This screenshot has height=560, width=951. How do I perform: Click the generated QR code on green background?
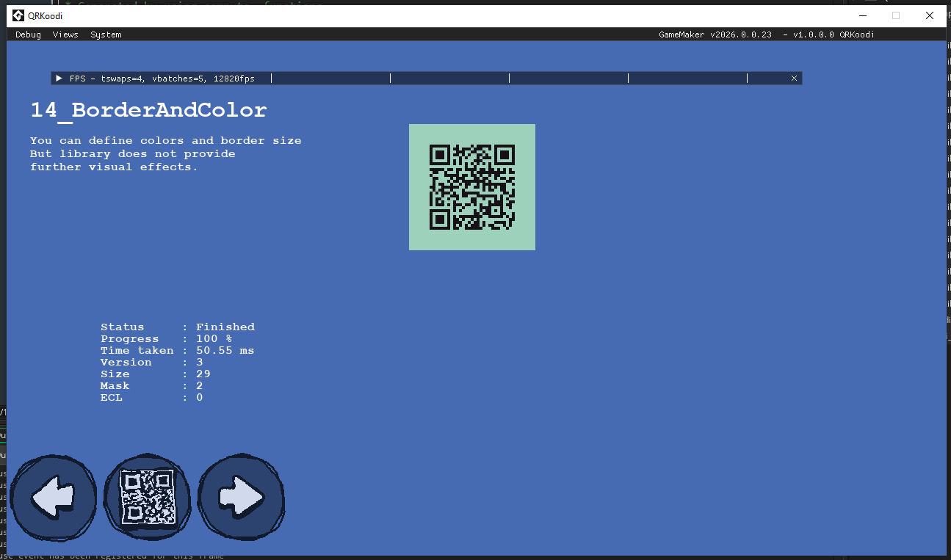click(x=472, y=187)
